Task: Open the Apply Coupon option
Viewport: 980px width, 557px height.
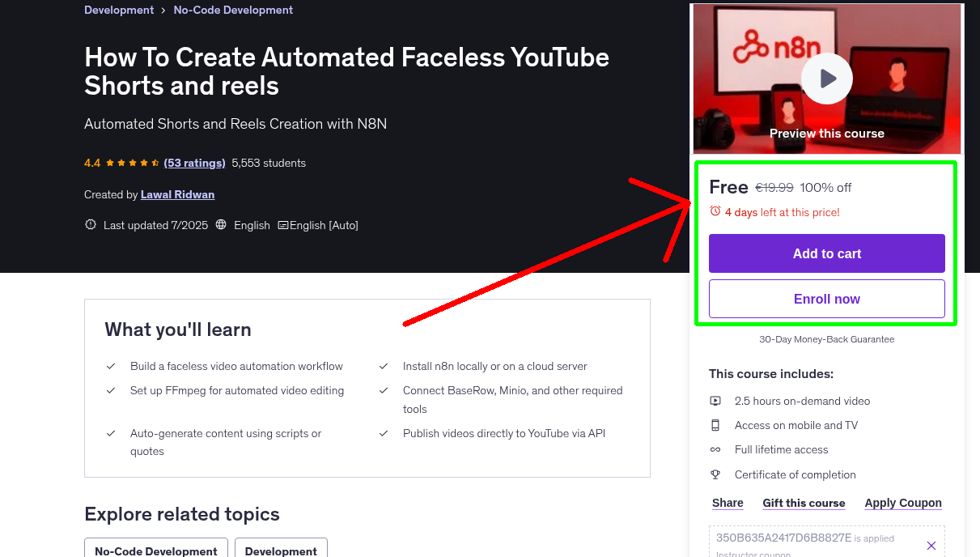Action: click(902, 503)
